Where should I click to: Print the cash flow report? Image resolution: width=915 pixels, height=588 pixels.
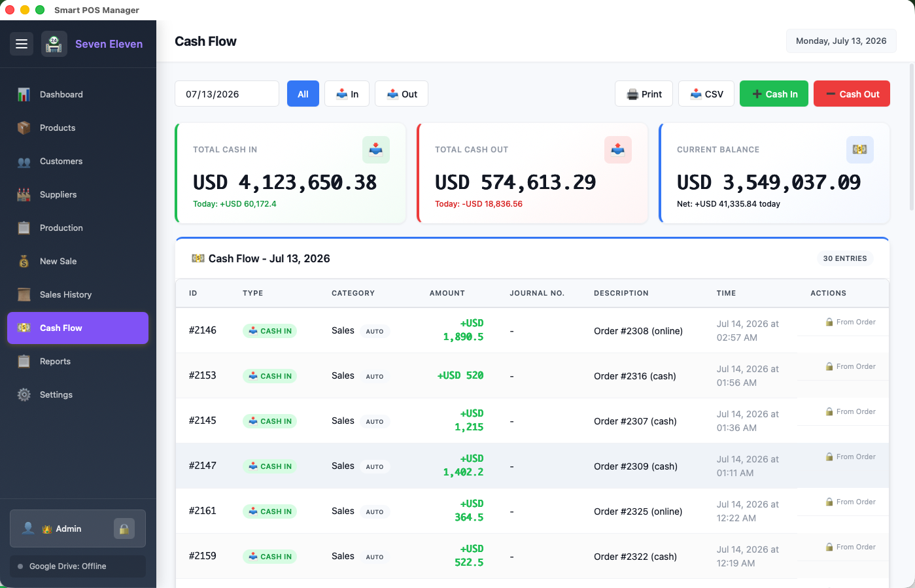click(644, 94)
